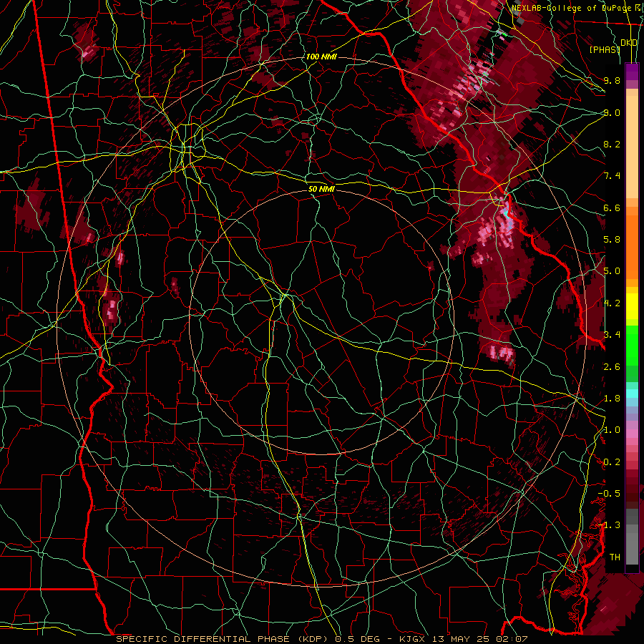
Task: Select the yellow color band beside 4.2
Action: tap(632, 306)
